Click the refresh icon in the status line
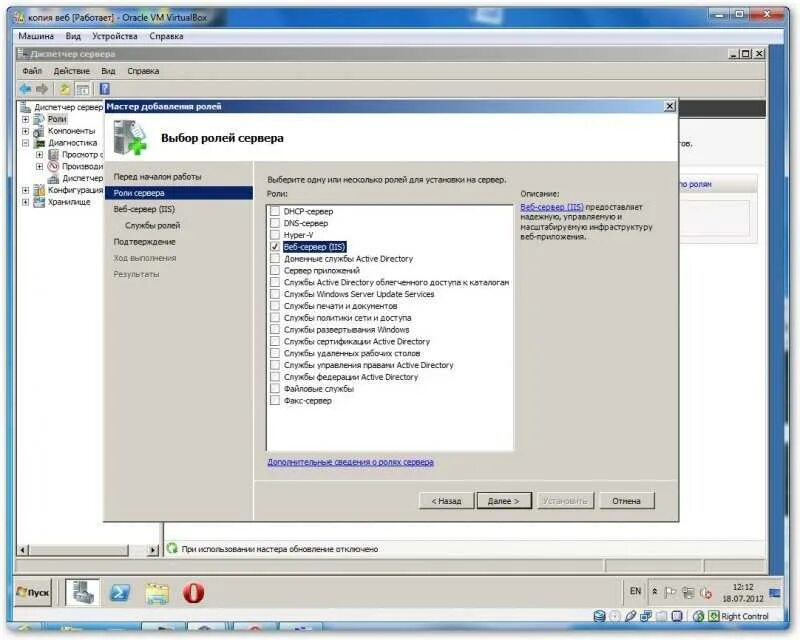The height and width of the screenshot is (640, 800). point(172,548)
